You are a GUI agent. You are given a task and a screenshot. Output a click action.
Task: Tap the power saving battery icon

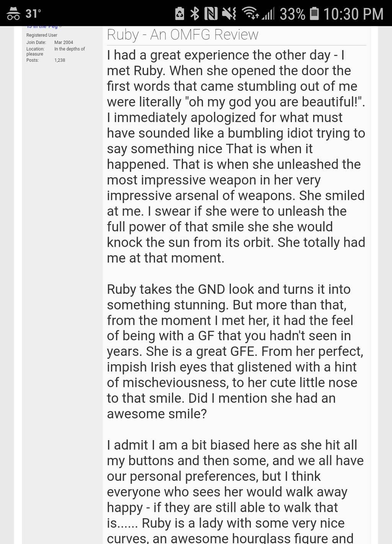[x=180, y=14]
